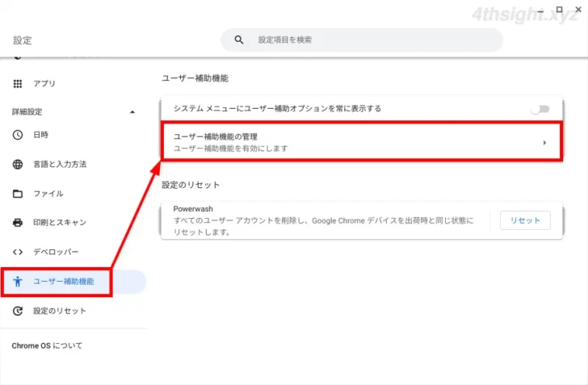Click the Powerwash title text

193,209
